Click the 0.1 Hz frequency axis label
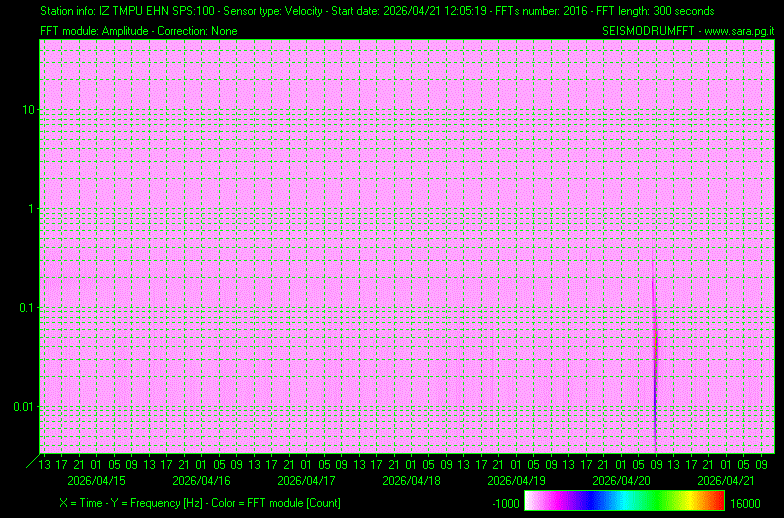784x518 pixels. [28, 307]
